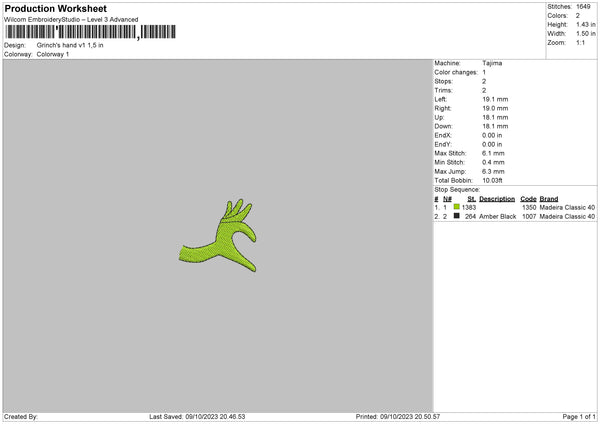Image resolution: width=600 pixels, height=424 pixels.
Task: Click the Zoom value '1:1'
Action: click(x=580, y=43)
